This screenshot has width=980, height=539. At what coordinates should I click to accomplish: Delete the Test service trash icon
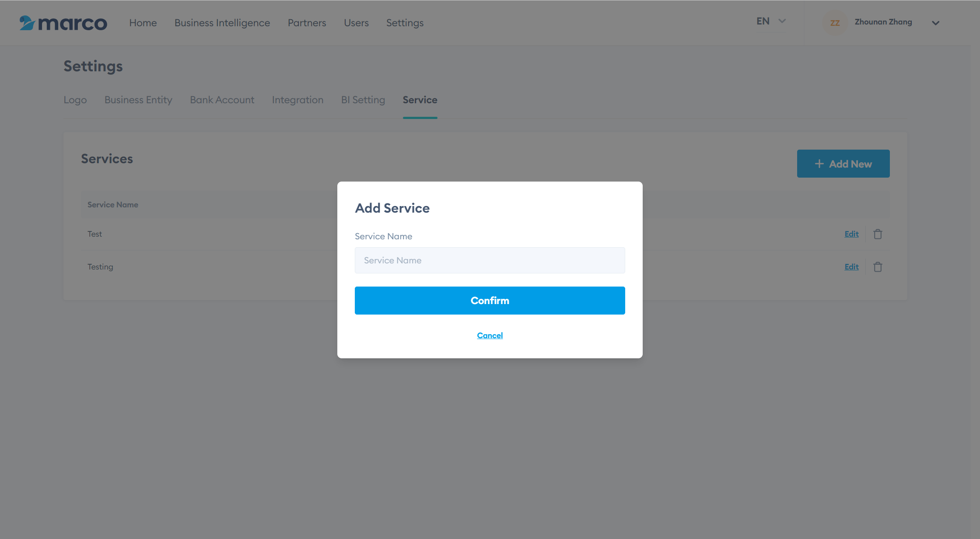[x=878, y=234]
